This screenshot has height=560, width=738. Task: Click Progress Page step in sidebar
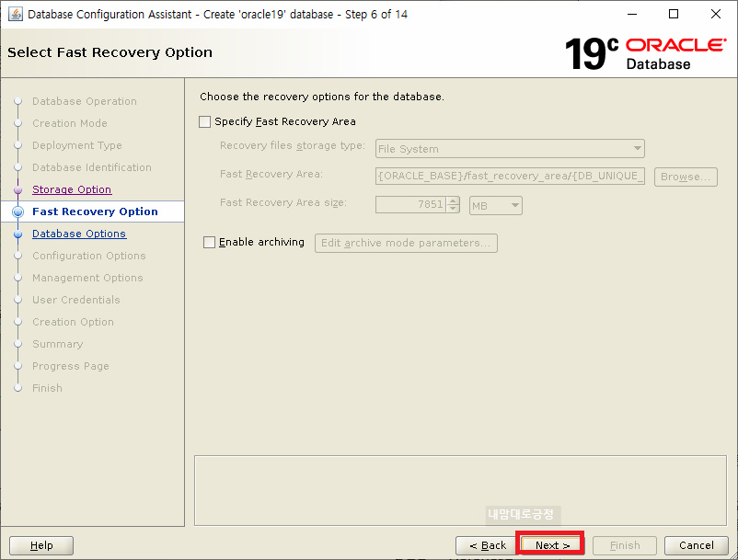(71, 366)
